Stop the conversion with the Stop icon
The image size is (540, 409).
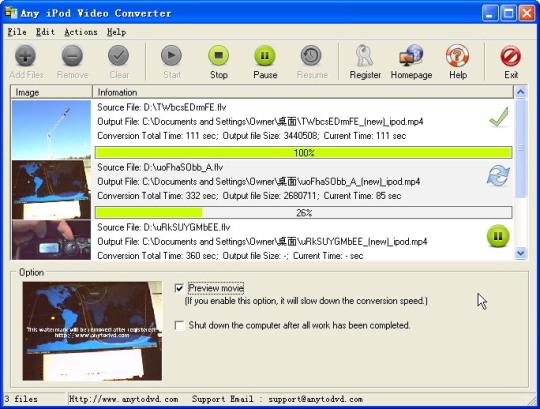pyautogui.click(x=218, y=55)
